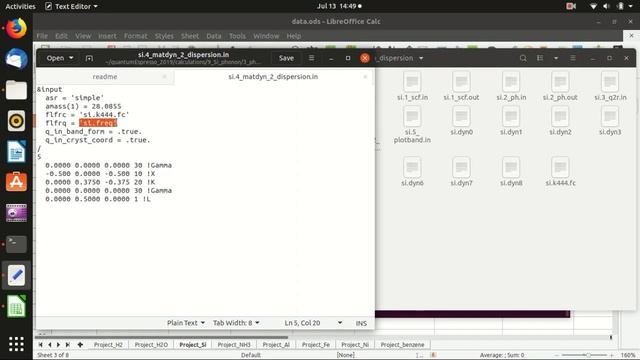Expand the Open recent files dropdown arrow

(71, 58)
